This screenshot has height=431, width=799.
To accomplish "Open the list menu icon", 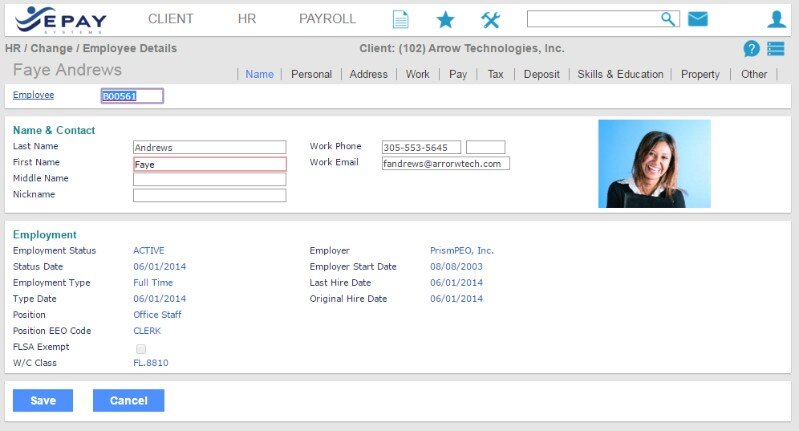I will [775, 49].
